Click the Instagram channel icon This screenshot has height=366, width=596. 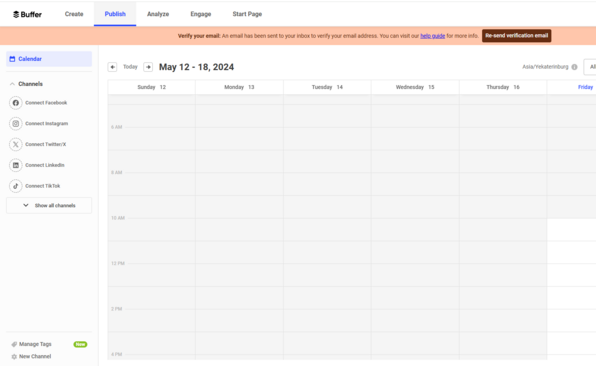click(16, 124)
